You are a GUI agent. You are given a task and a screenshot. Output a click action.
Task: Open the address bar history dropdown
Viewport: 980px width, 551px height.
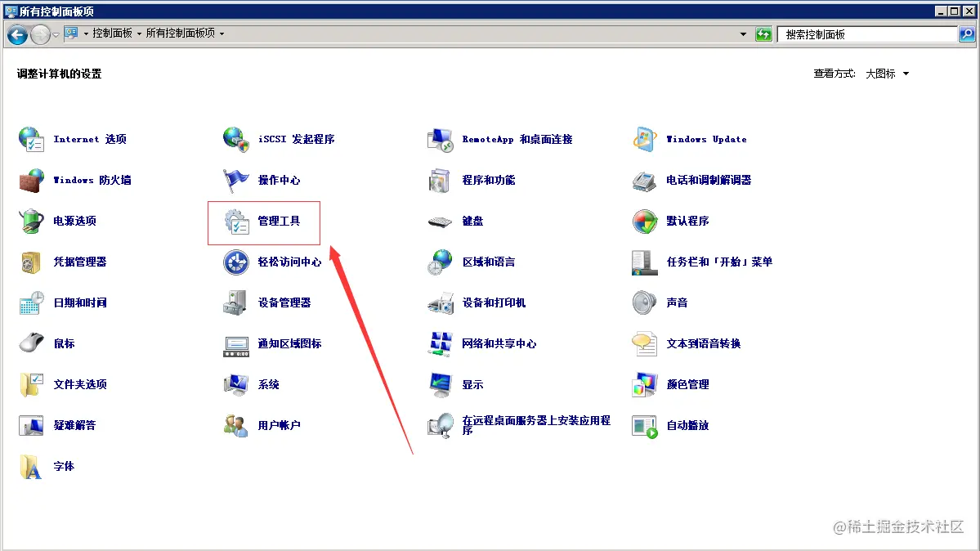742,34
